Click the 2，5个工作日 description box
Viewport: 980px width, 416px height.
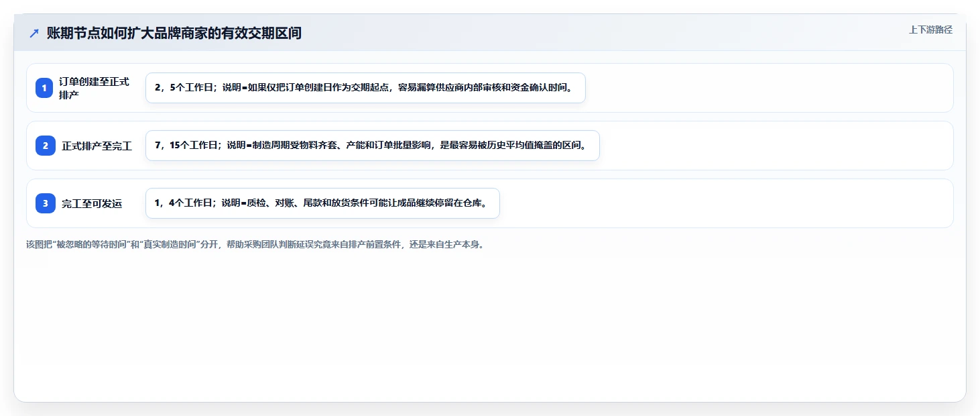coord(365,88)
